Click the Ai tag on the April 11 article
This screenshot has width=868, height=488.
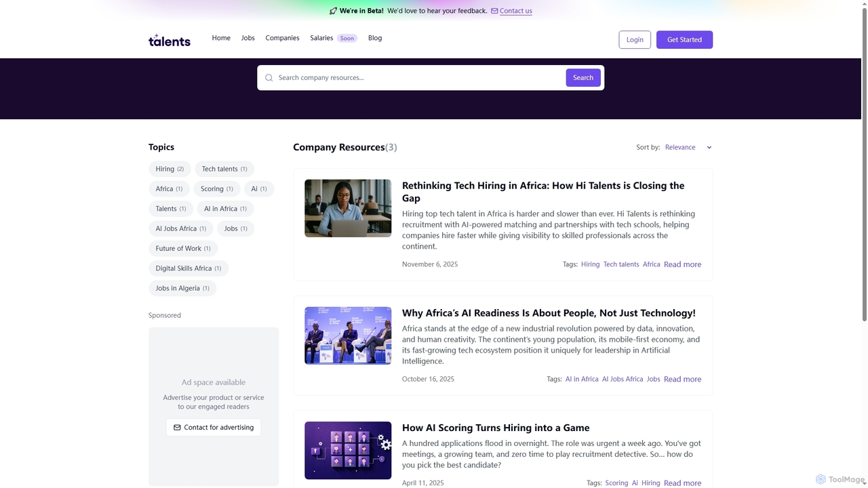pyautogui.click(x=635, y=483)
